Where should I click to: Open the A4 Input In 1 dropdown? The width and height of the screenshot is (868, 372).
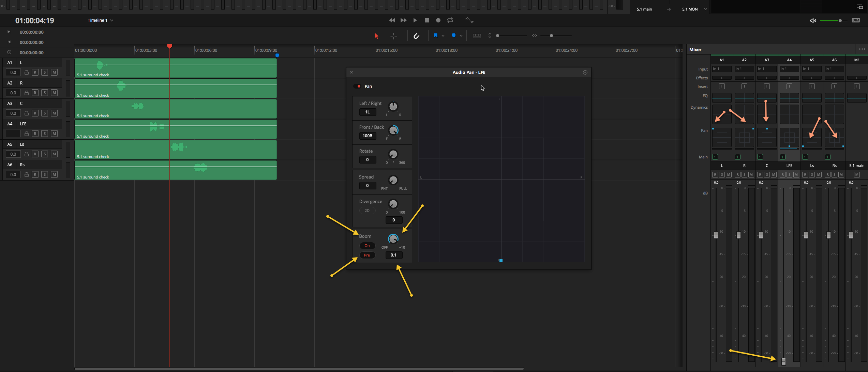coord(789,69)
